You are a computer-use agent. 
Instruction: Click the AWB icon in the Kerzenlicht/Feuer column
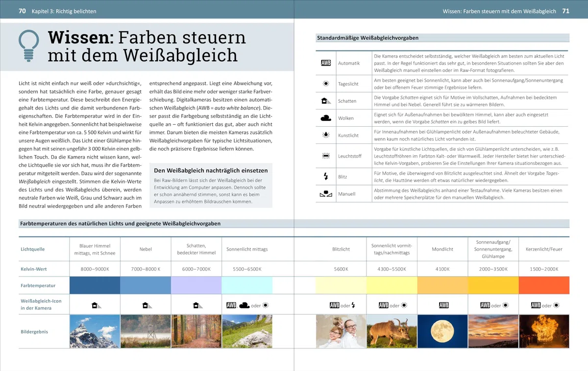(x=536, y=305)
